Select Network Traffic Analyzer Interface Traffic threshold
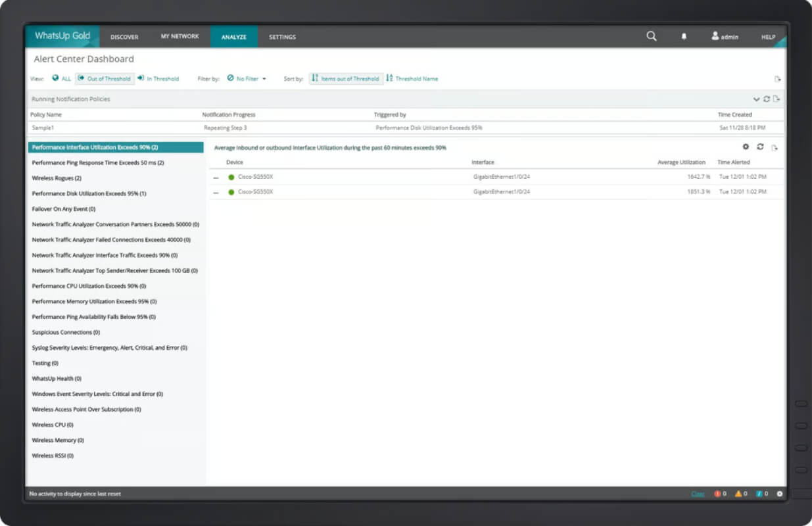The height and width of the screenshot is (526, 812). (x=105, y=255)
